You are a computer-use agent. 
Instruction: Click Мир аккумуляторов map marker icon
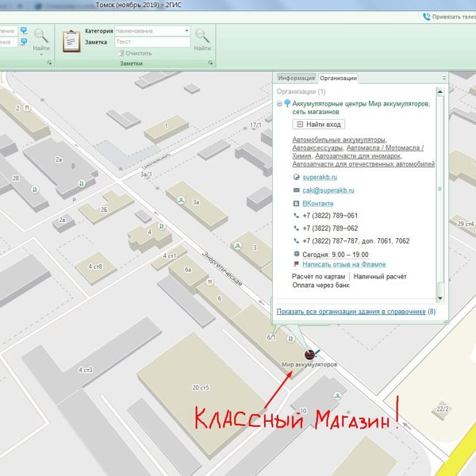coord(309,355)
